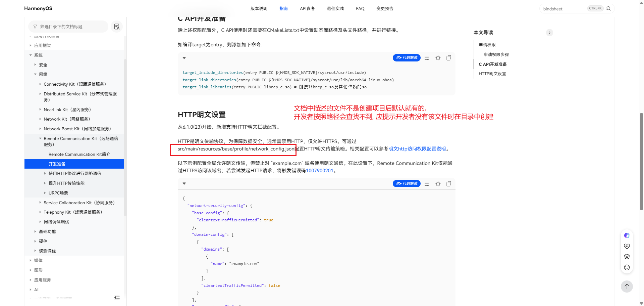The width and height of the screenshot is (644, 306).
Task: Expand Distributed Service Kit tree item
Action: [40, 94]
